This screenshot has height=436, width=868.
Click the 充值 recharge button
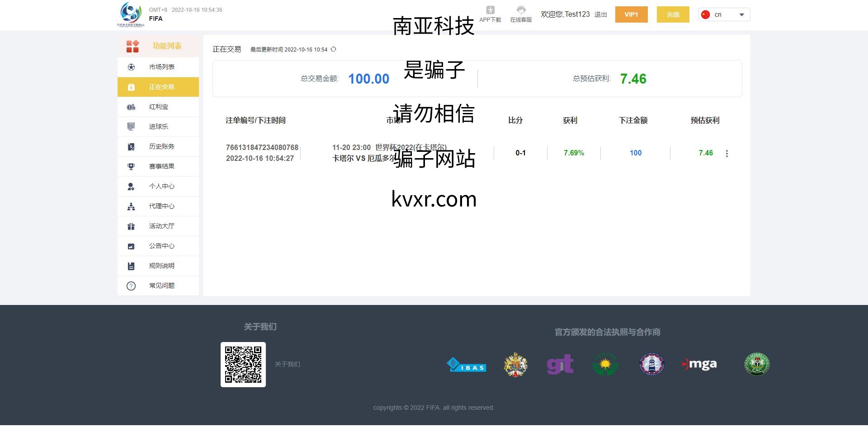tap(673, 14)
